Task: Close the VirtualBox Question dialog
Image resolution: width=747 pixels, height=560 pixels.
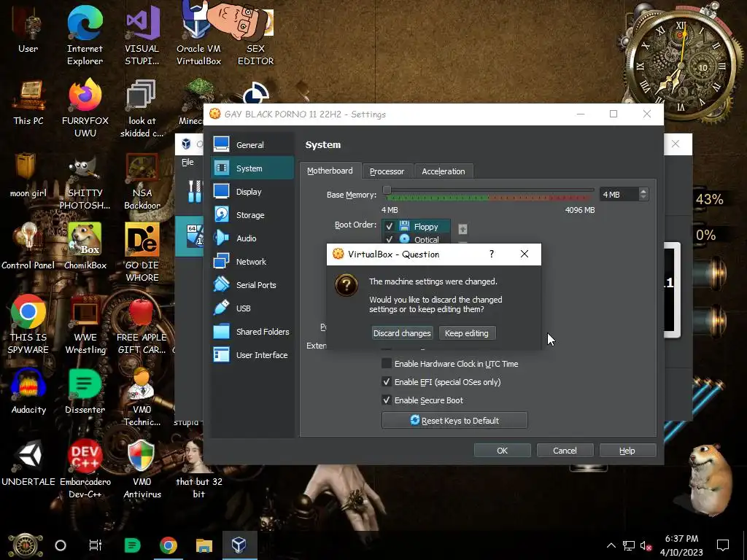Action: (x=524, y=254)
